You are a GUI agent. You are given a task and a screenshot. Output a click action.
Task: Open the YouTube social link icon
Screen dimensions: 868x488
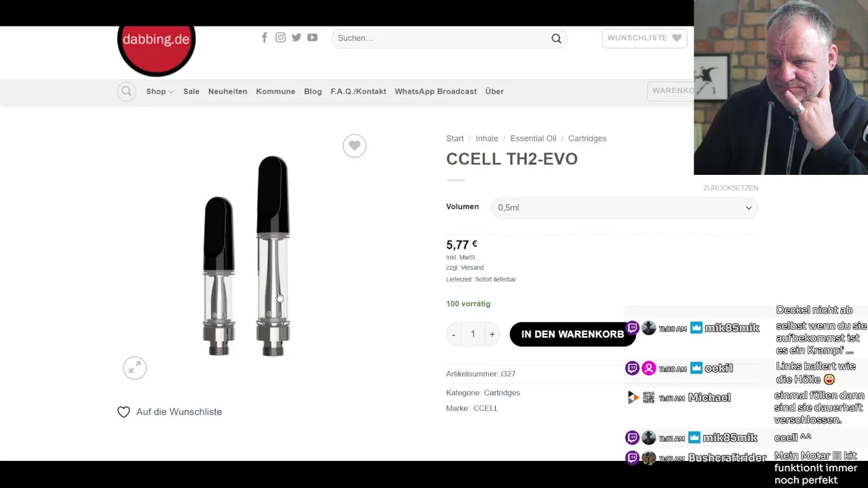coord(312,37)
